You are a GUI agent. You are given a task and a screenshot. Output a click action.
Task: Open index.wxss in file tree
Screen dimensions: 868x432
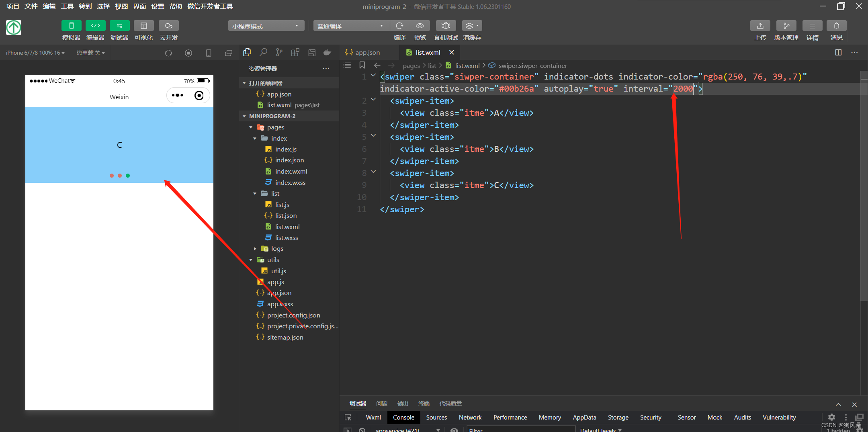click(290, 182)
